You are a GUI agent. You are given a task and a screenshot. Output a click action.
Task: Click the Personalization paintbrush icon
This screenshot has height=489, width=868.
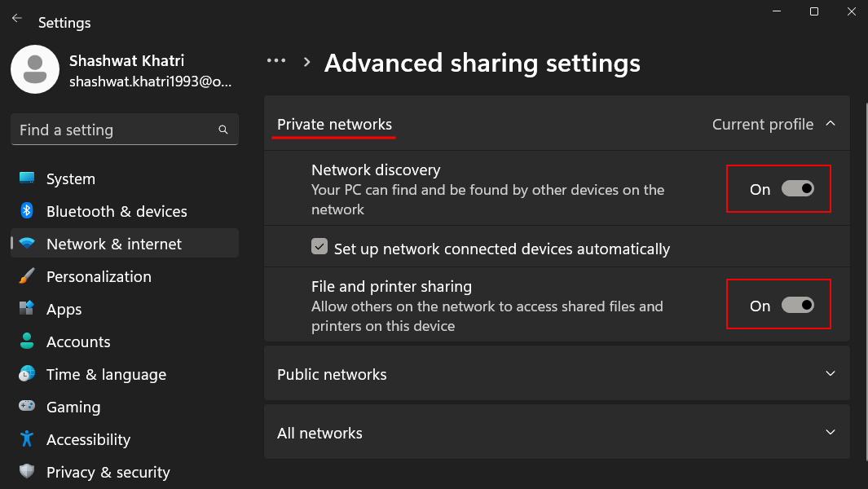point(27,276)
